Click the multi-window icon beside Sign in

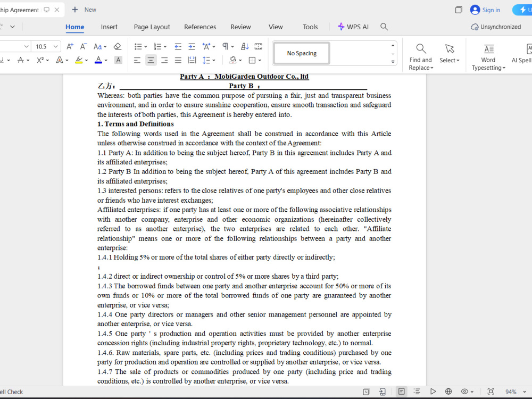(x=459, y=10)
